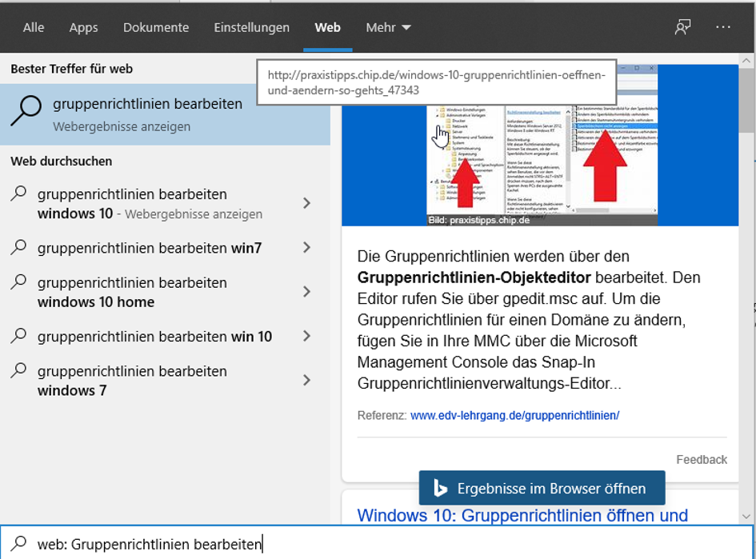Click the feedback person icon in header
756x559 pixels.
pos(682,27)
